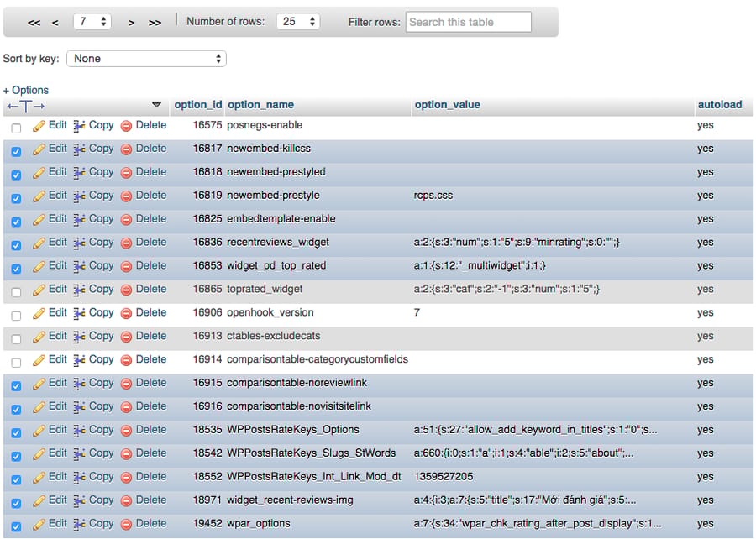Open the Number of rows dropdown
The image size is (756, 539).
298,21
